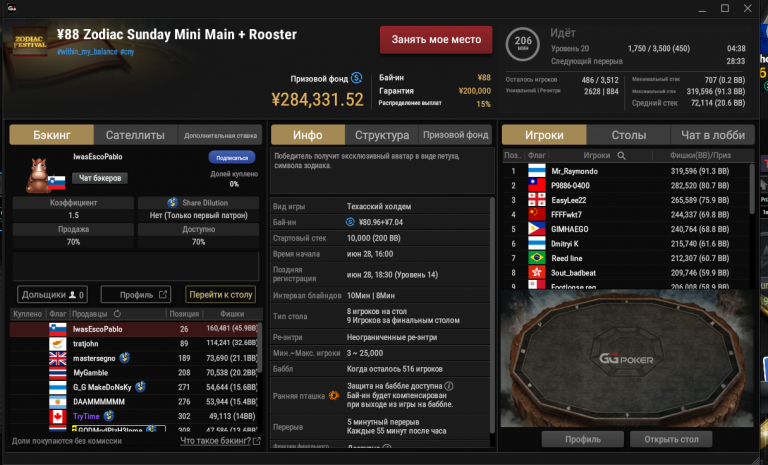Open the Призовой фонд tab
Viewport: 768px width, 465px height.
pyautogui.click(x=456, y=135)
